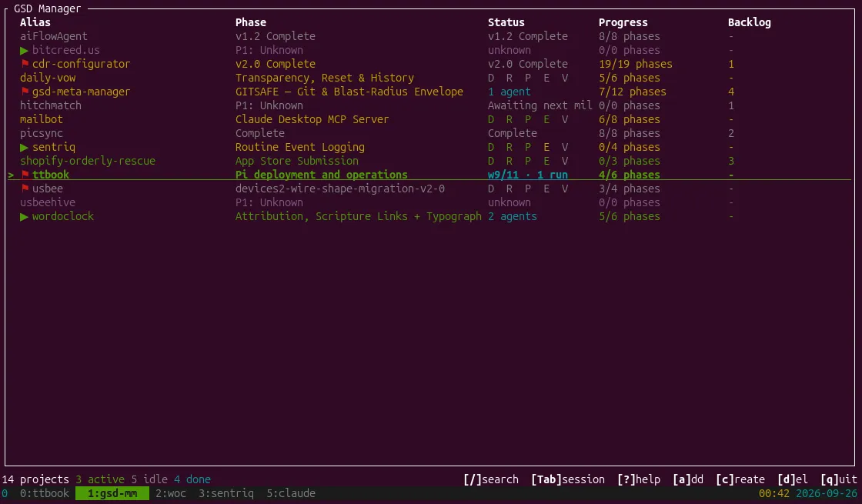The height and width of the screenshot is (504, 862).
Task: Click the [c]reate shortcut
Action: 740,479
